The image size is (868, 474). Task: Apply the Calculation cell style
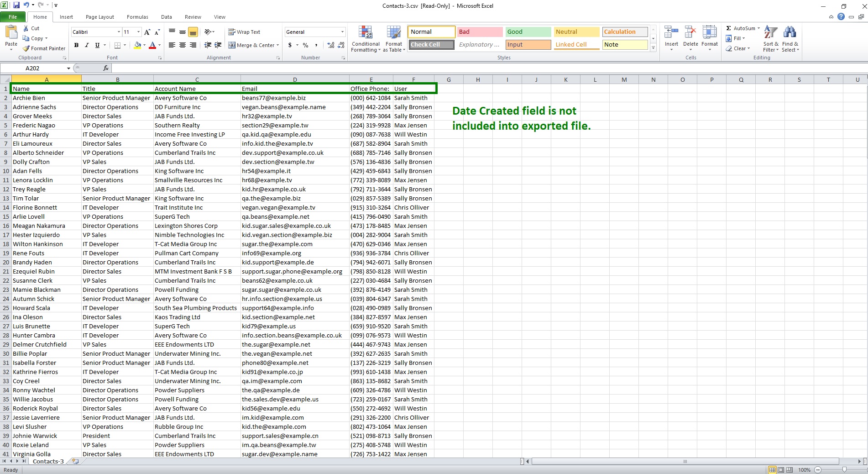pyautogui.click(x=625, y=32)
